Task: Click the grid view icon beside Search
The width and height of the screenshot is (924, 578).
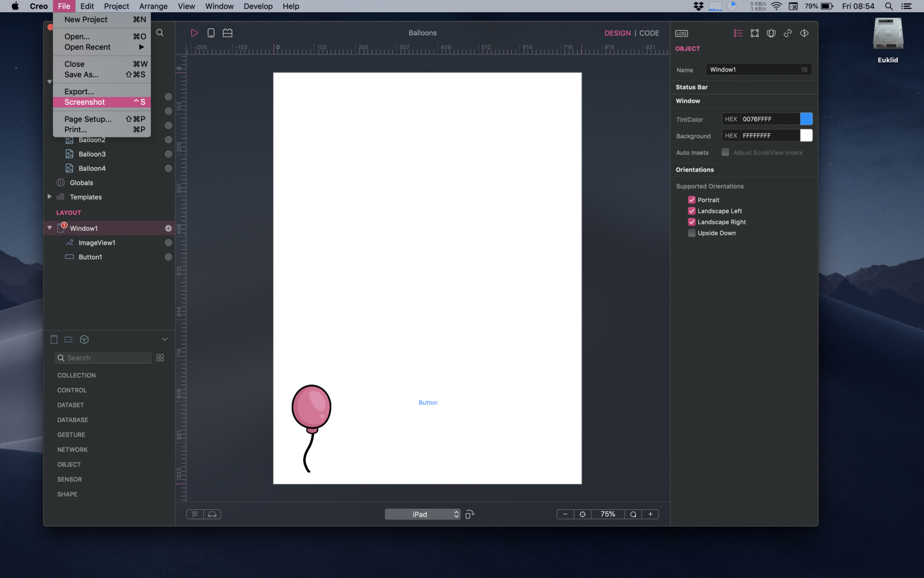Action: pos(160,357)
